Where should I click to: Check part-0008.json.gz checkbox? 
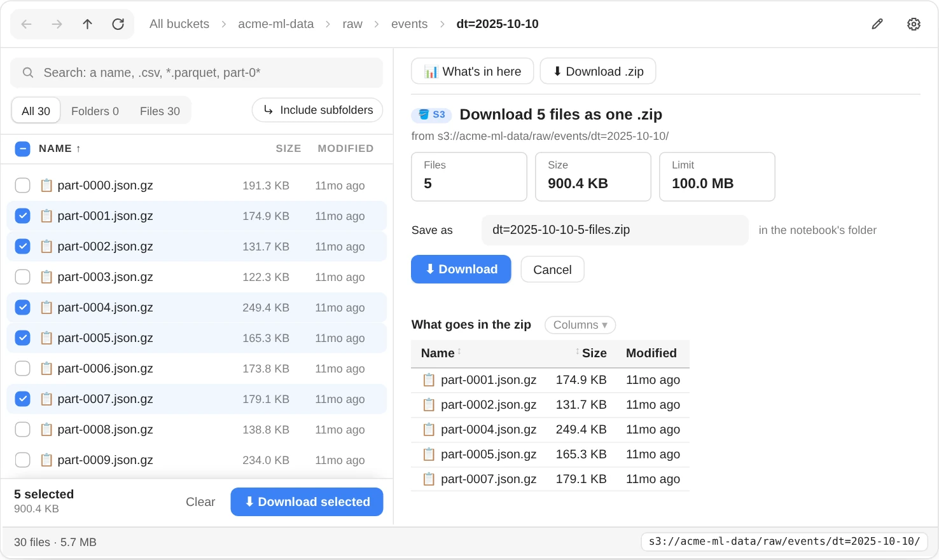pos(22,430)
